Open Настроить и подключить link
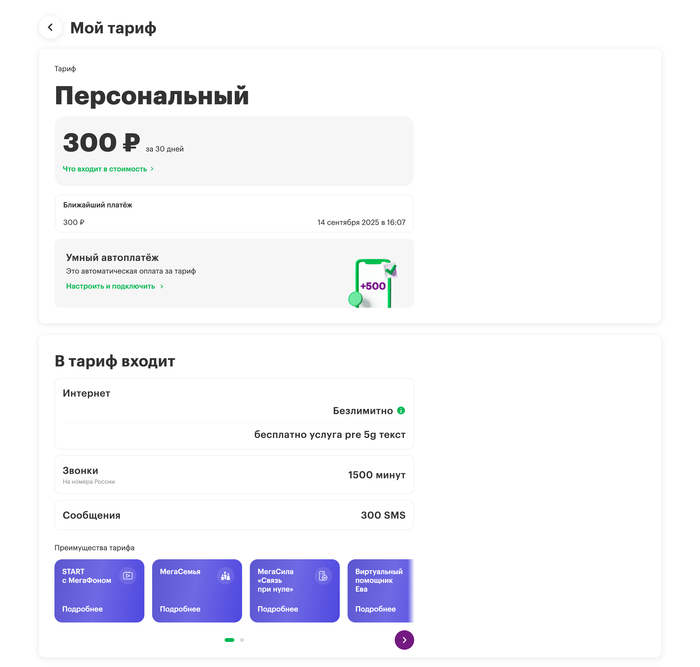 point(110,286)
